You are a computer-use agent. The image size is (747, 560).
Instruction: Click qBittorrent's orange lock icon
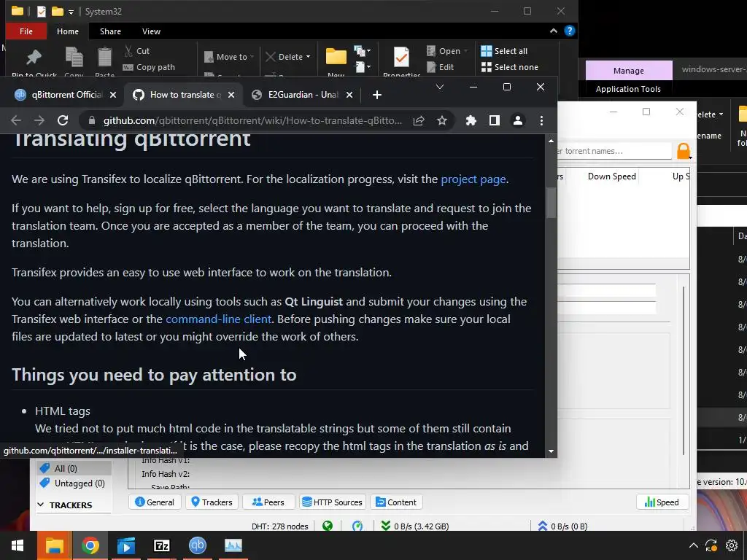pyautogui.click(x=684, y=151)
